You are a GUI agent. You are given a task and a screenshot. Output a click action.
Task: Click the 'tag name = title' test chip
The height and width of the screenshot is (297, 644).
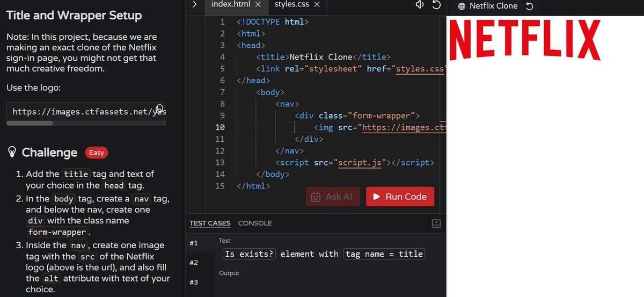click(384, 254)
